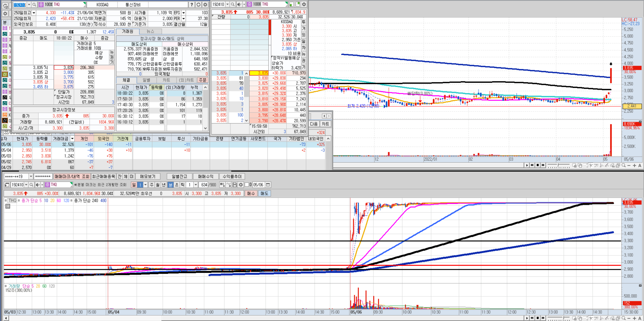Click the data grid icon under the THQ legend
644x321 pixels.
[8, 206]
